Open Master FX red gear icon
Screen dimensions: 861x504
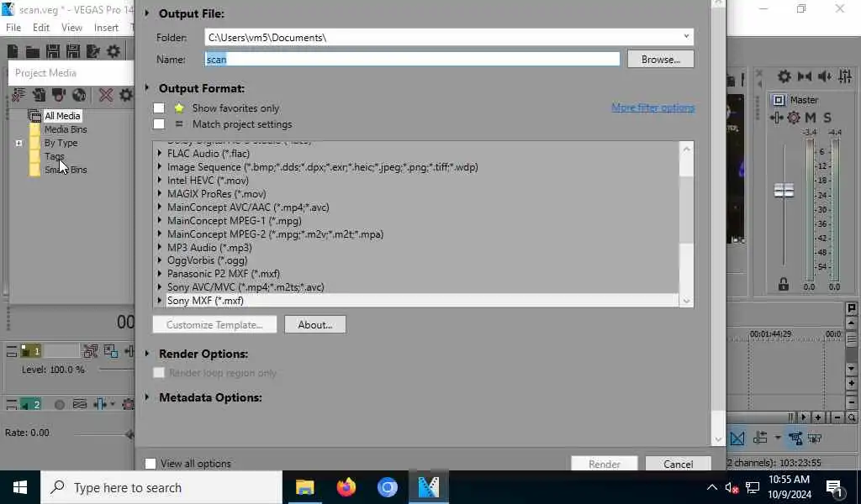[794, 118]
